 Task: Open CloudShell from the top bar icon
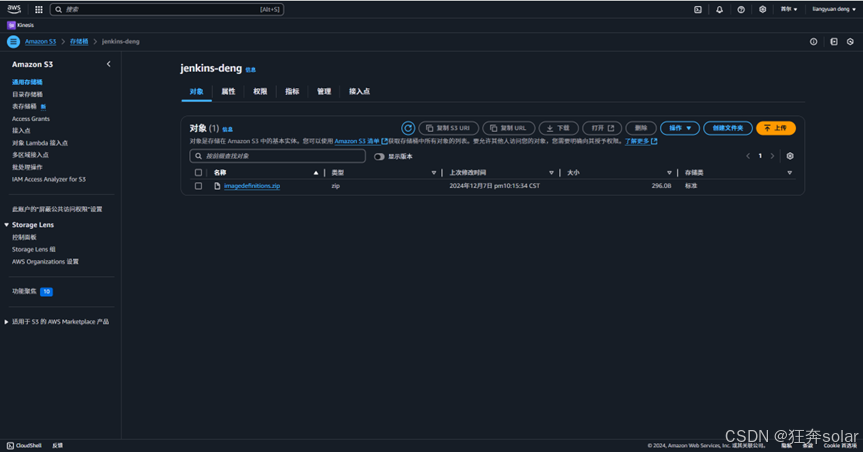coord(697,9)
